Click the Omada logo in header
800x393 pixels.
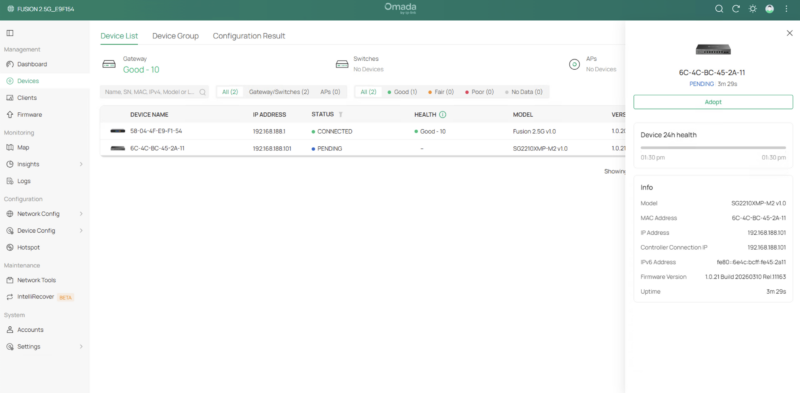(400, 8)
